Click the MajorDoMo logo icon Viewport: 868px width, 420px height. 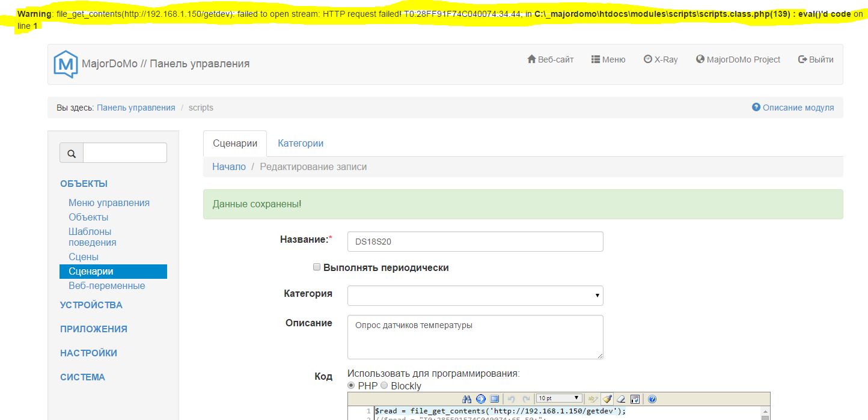pyautogui.click(x=66, y=64)
